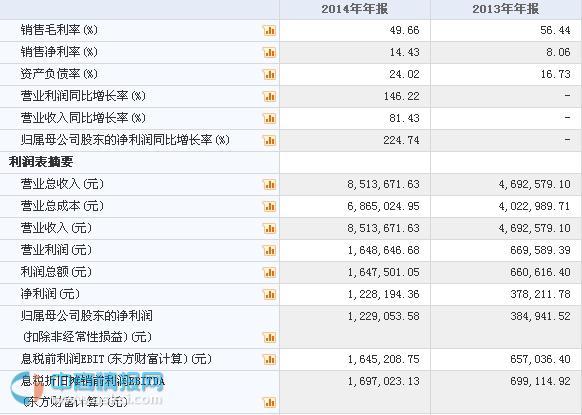Click the 销售毛利率(%) row label
This screenshot has width=582, height=415.
(x=59, y=30)
